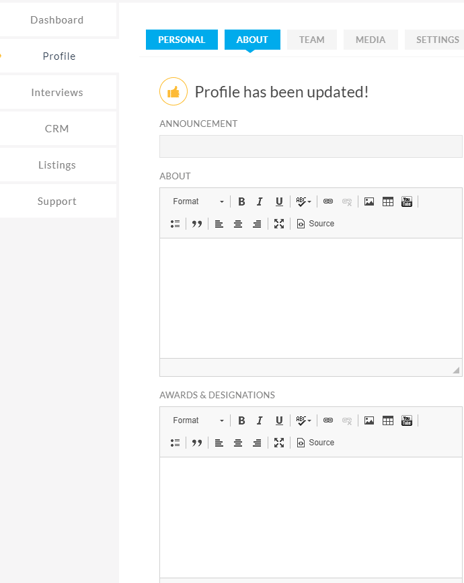Center align text in Awards editor
Image resolution: width=464 pixels, height=583 pixels.
tap(238, 443)
